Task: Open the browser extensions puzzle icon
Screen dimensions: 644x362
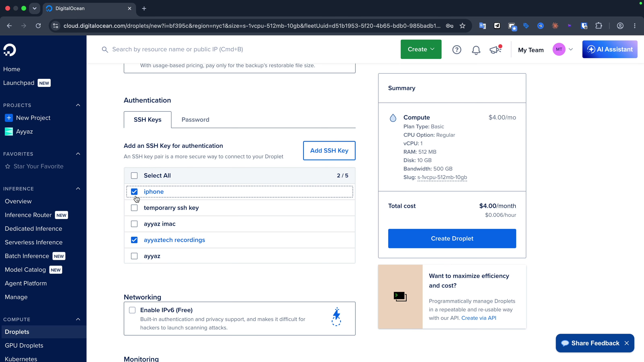Action: pos(599,26)
